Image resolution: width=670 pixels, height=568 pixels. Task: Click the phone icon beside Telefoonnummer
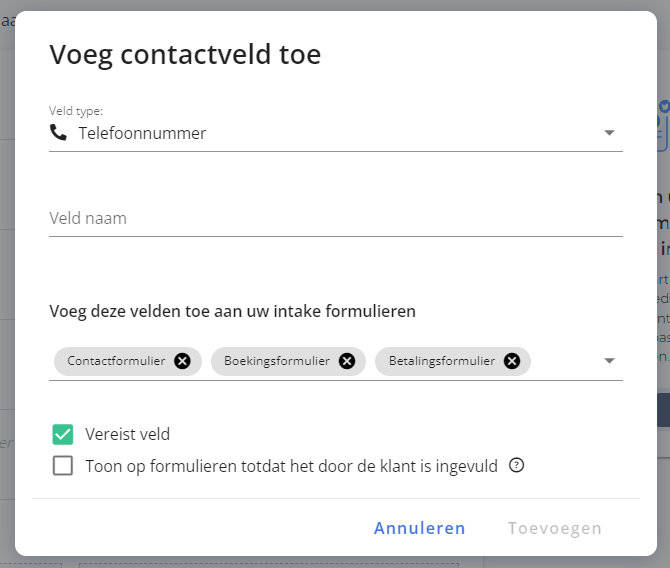pyautogui.click(x=58, y=132)
